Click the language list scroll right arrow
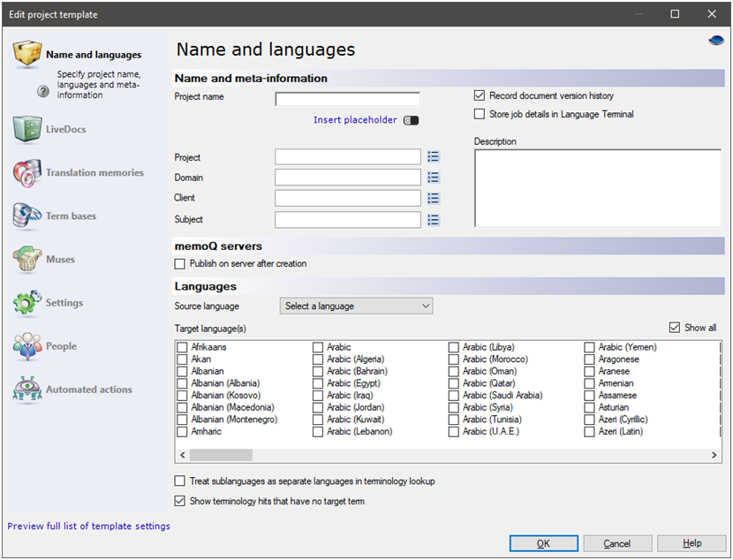Screen dimensions: 733x560 click(714, 455)
